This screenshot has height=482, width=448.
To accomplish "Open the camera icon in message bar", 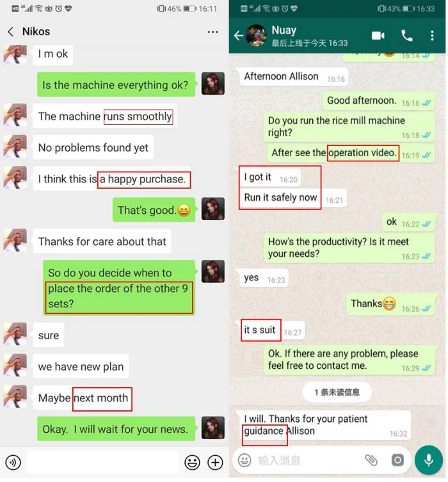I will click(x=397, y=460).
